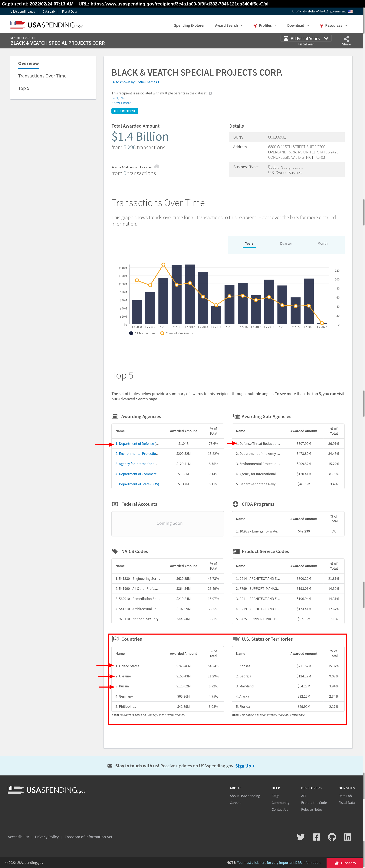Select Overview in the sidebar
The image size is (365, 868).
click(28, 63)
